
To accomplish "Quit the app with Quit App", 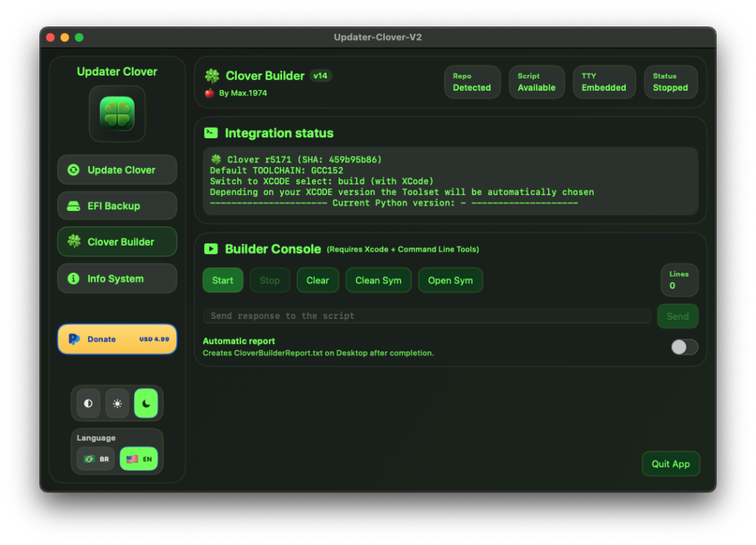I will (671, 464).
